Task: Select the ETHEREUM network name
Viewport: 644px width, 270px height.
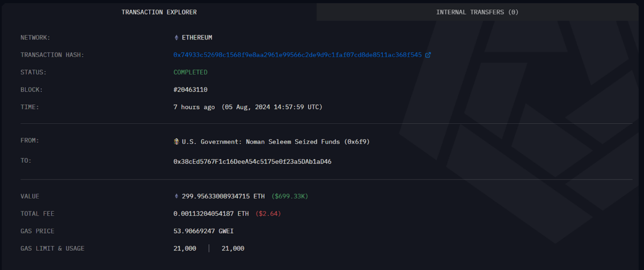Action: [x=197, y=37]
